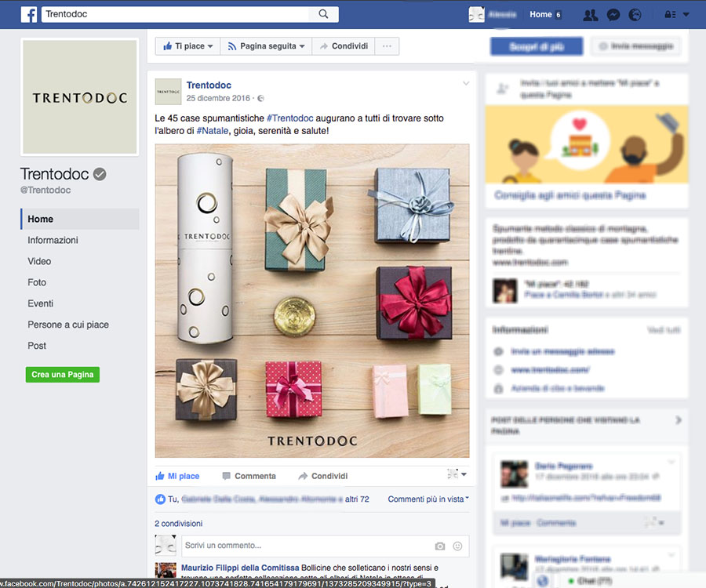Click the "@Trentodoc" page username

click(45, 191)
